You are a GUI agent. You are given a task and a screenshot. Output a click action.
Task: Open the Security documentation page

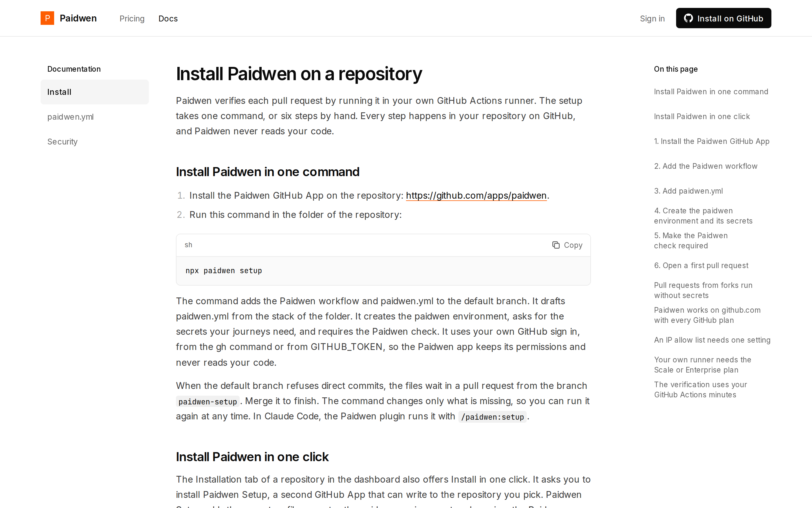(95, 142)
